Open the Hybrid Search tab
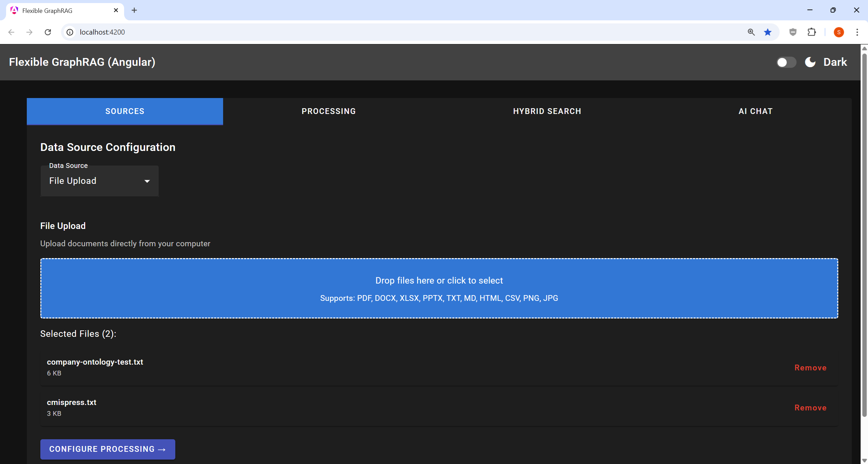The image size is (868, 464). point(547,111)
